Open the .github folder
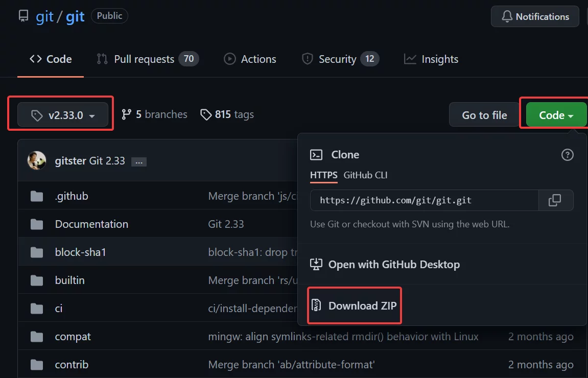 (x=71, y=196)
